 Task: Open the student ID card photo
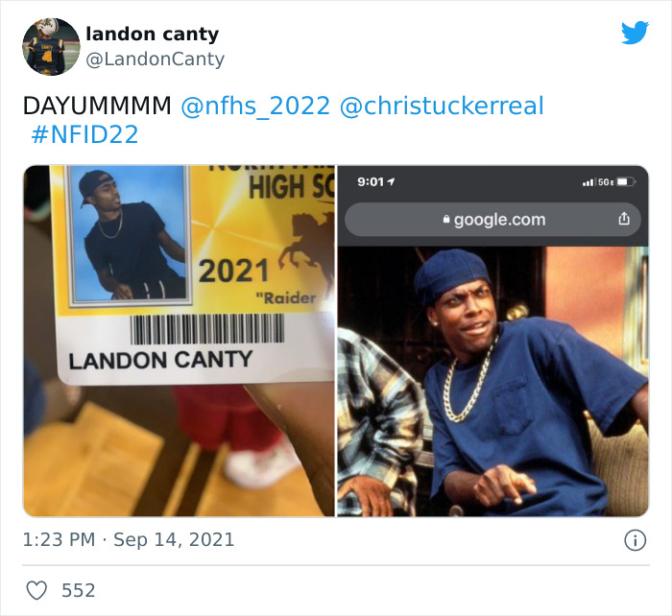point(180,341)
